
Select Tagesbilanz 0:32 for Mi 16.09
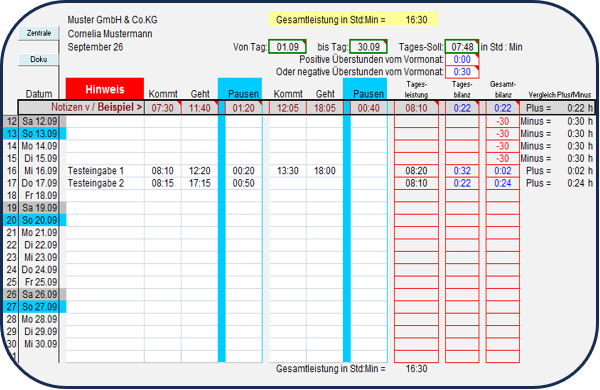click(x=462, y=171)
